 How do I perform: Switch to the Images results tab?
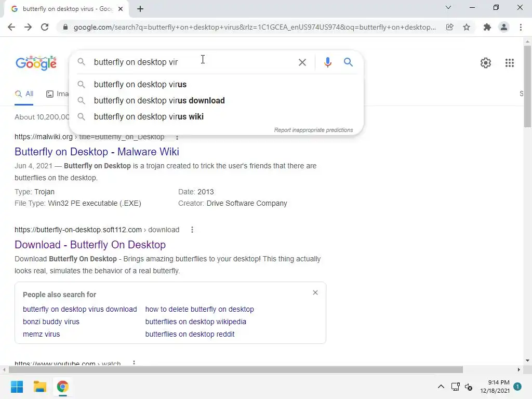(x=57, y=94)
